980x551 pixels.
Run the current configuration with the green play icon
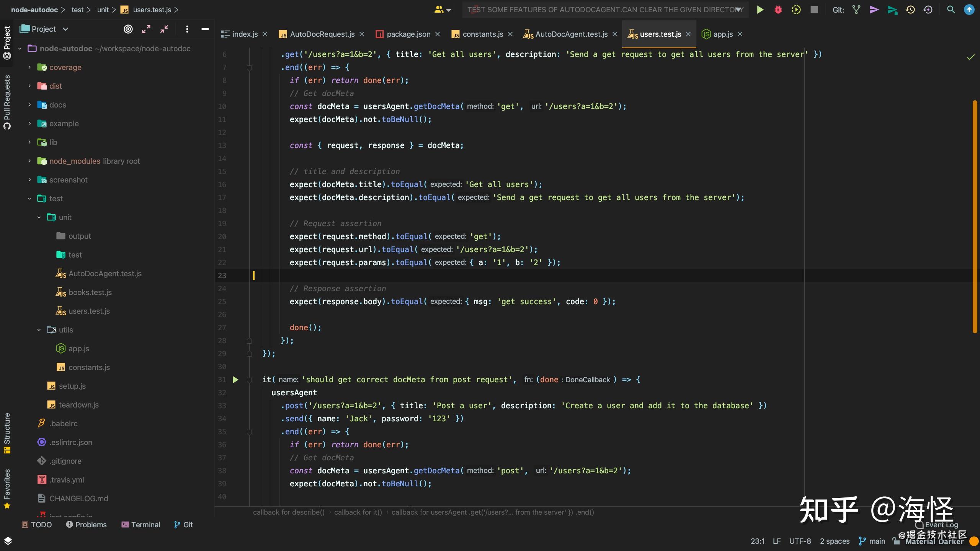pyautogui.click(x=760, y=10)
